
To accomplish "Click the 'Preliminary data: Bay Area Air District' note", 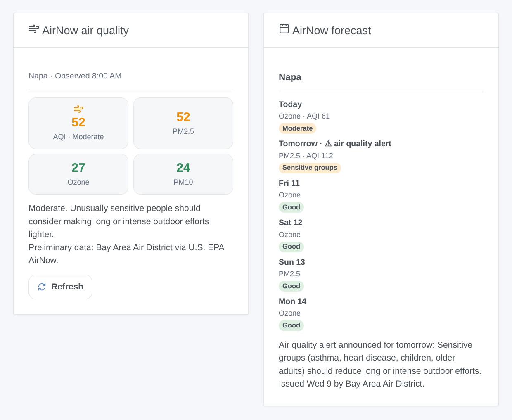I will (x=126, y=254).
